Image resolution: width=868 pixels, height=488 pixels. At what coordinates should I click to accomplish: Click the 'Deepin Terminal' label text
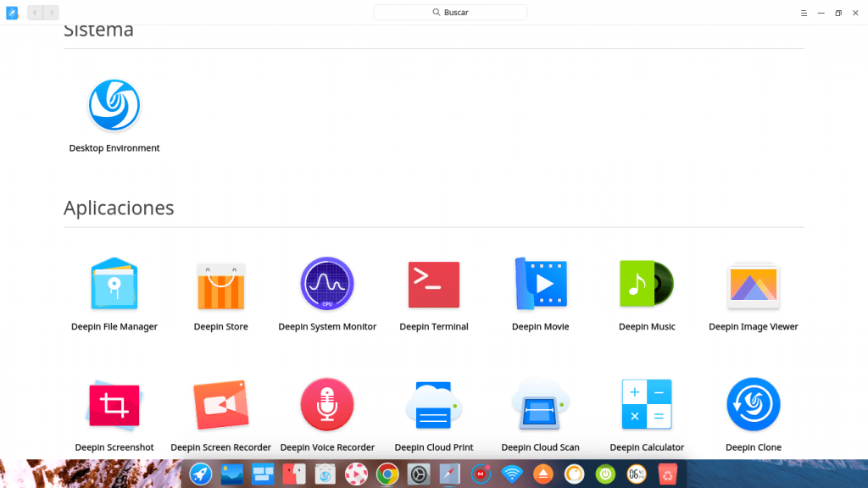434,326
